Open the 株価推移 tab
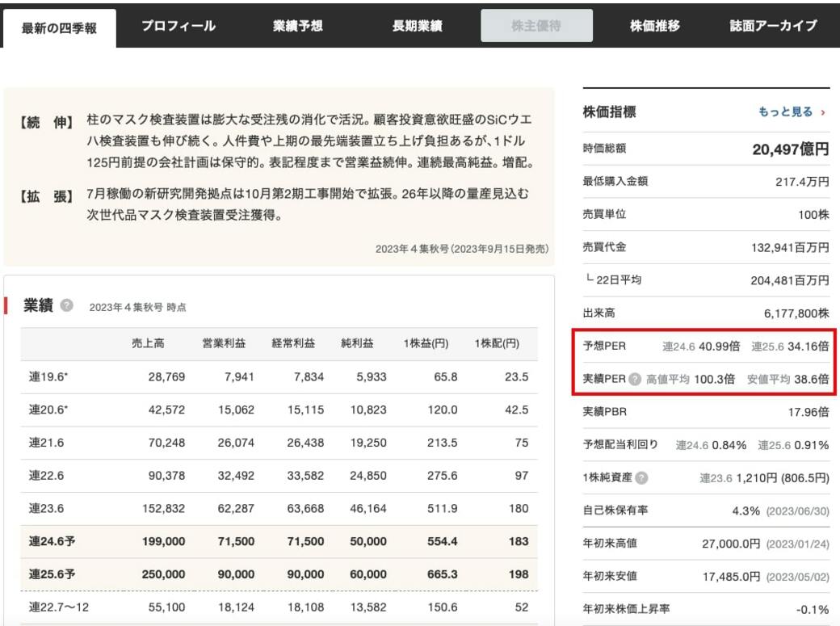Image resolution: width=840 pixels, height=626 pixels. click(x=655, y=26)
